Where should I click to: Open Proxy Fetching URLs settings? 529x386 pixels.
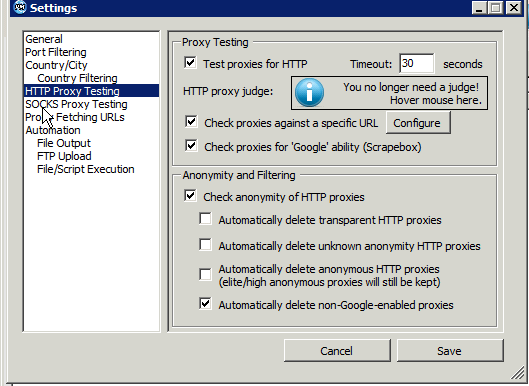click(x=75, y=117)
